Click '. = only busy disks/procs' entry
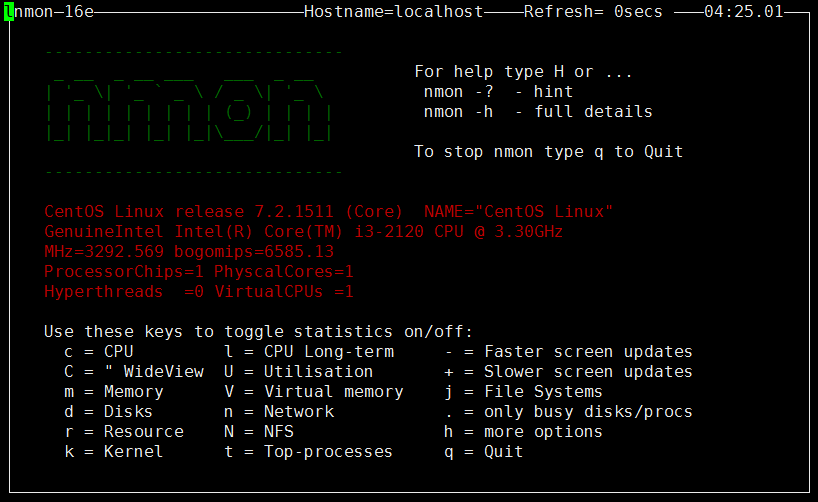The height and width of the screenshot is (502, 818). [x=569, y=412]
